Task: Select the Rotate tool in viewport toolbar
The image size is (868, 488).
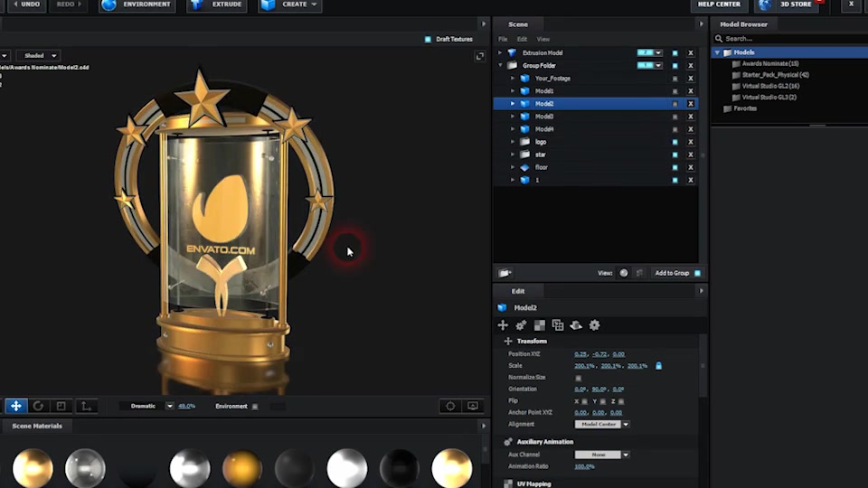Action: [38, 406]
